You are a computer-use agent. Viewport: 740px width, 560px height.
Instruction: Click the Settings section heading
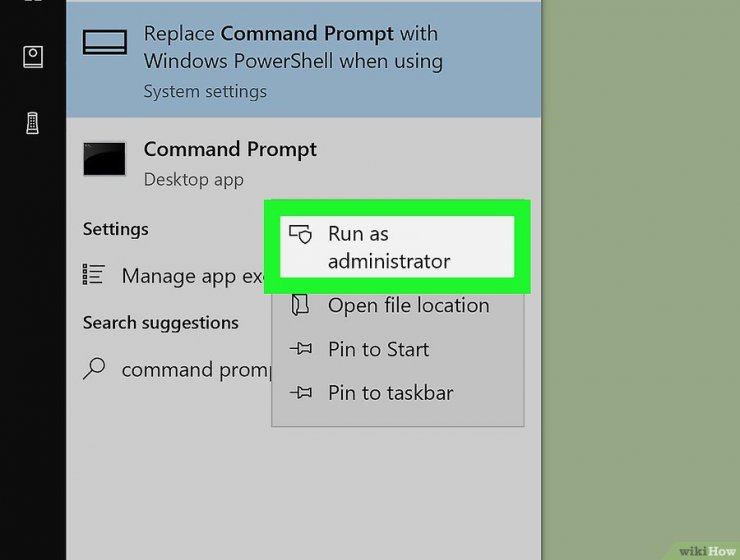point(116,229)
